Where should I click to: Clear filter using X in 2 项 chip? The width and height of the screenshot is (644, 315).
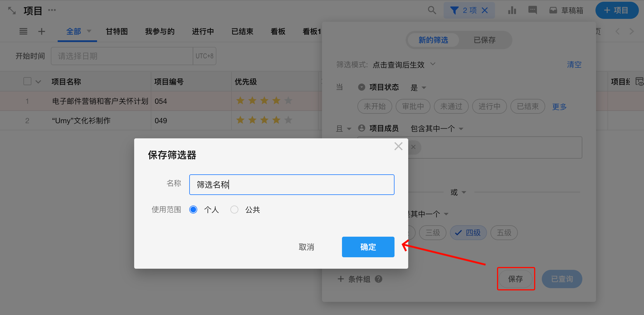485,10
